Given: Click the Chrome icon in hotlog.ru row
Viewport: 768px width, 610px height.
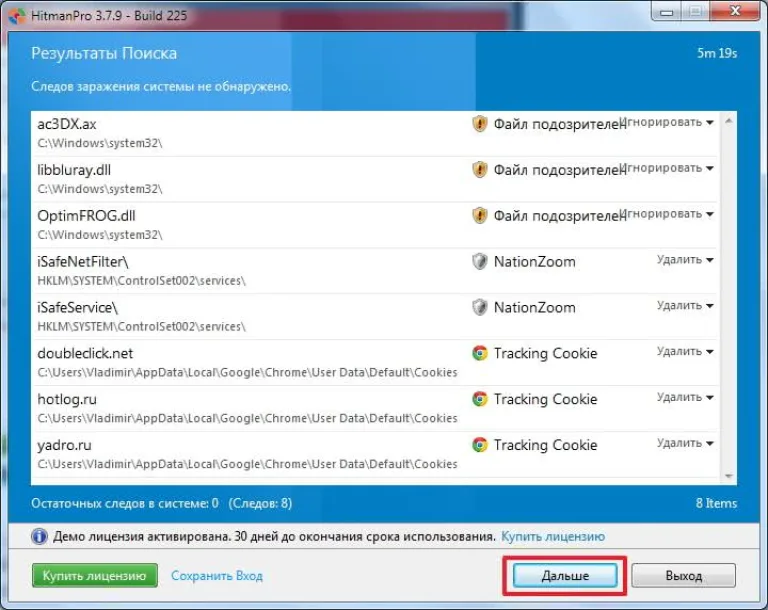Looking at the screenshot, I should tap(480, 399).
